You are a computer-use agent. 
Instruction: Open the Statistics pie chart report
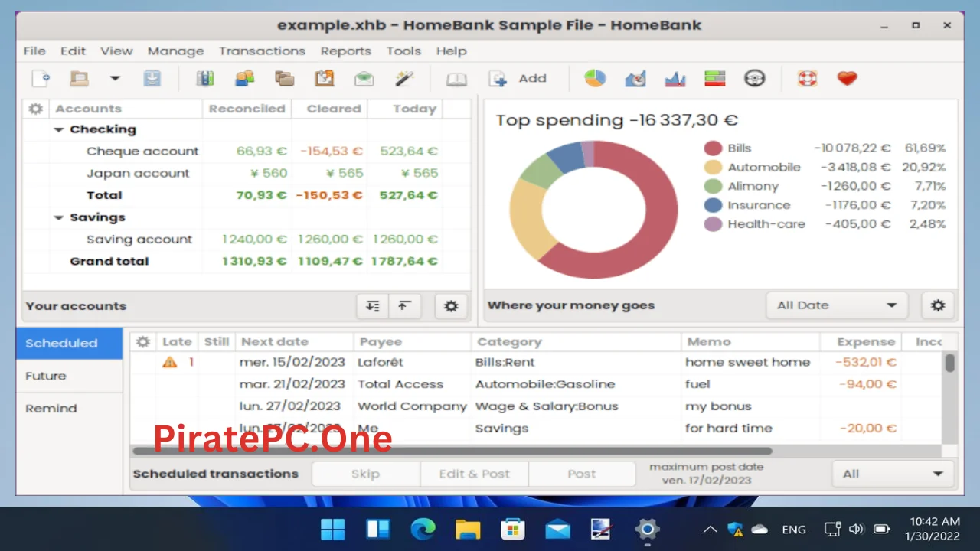(595, 78)
